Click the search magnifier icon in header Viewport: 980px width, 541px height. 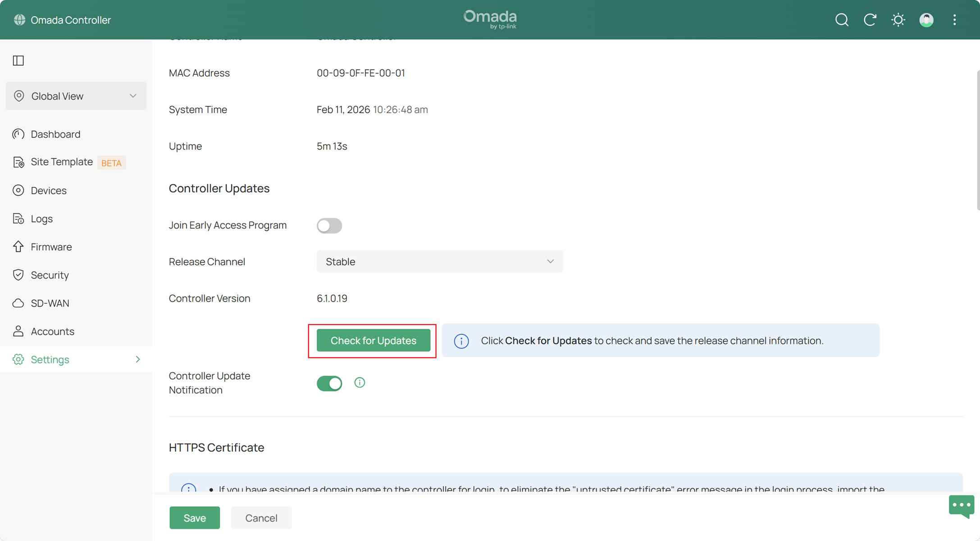[x=842, y=20]
